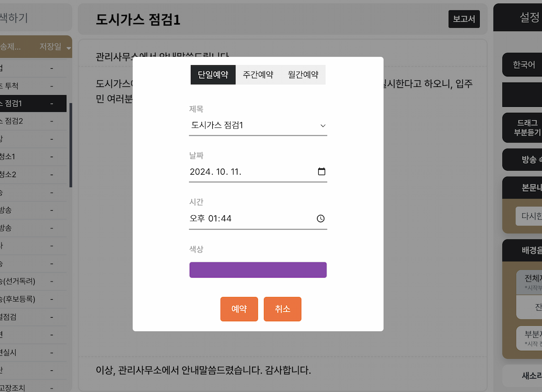
Task: Select the highlighted 점검1 list row
Action: tap(33, 103)
